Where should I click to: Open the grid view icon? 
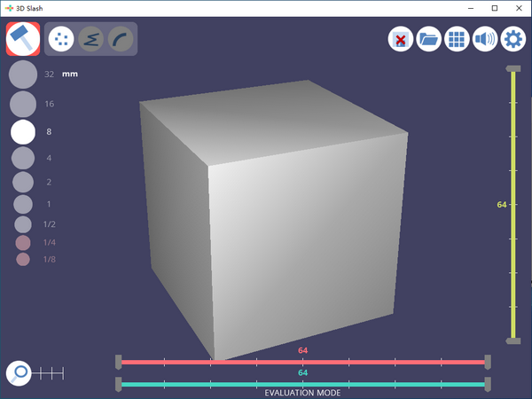click(x=457, y=39)
